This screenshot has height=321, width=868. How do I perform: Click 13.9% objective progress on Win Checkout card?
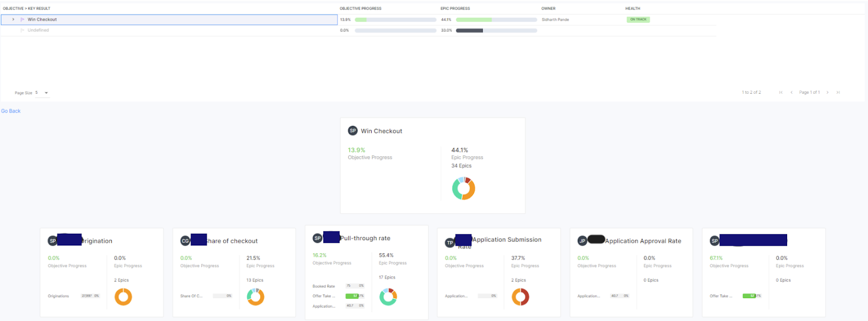click(356, 150)
